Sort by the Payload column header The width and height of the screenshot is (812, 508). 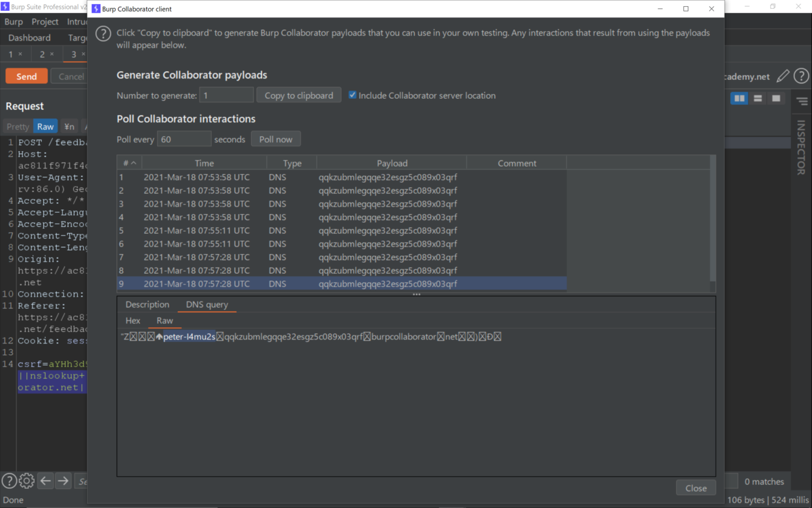392,163
